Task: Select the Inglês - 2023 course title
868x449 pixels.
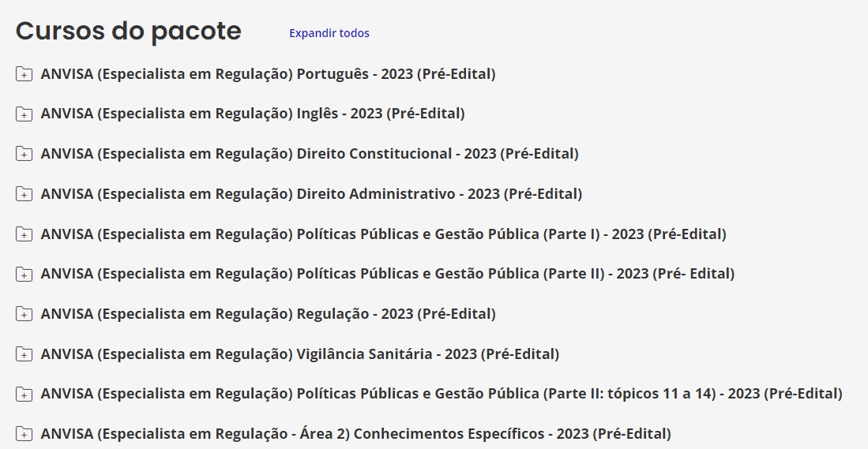Action: point(253,114)
